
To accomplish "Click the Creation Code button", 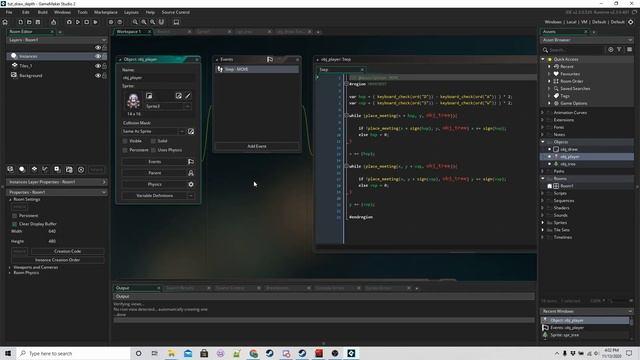I will coord(67,251).
